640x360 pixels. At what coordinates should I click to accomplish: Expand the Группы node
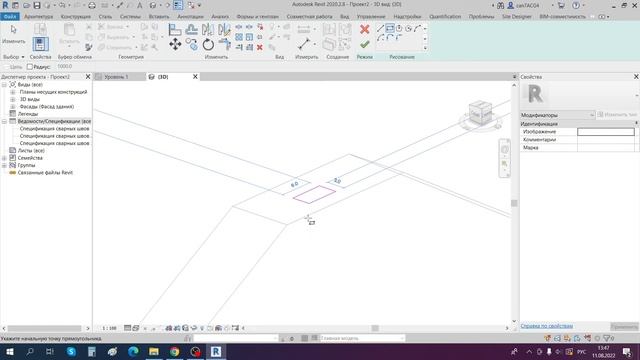click(4, 165)
